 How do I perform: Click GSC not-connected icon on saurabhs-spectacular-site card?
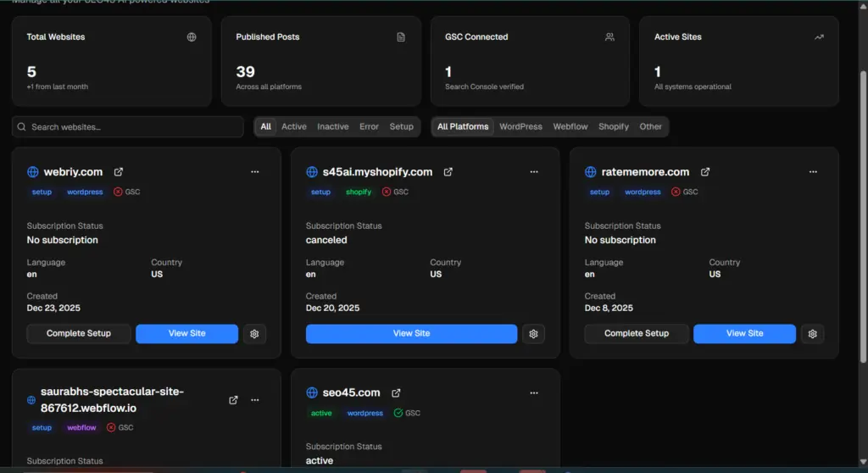[x=111, y=427]
